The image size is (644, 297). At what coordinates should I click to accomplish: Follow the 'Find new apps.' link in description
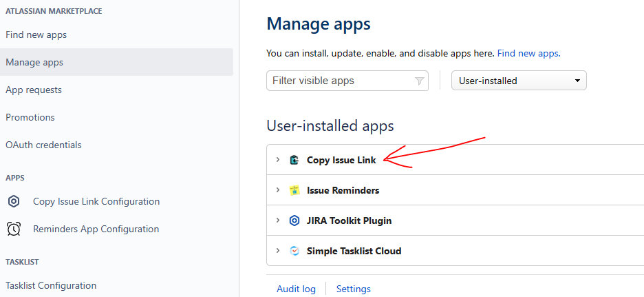pos(529,53)
